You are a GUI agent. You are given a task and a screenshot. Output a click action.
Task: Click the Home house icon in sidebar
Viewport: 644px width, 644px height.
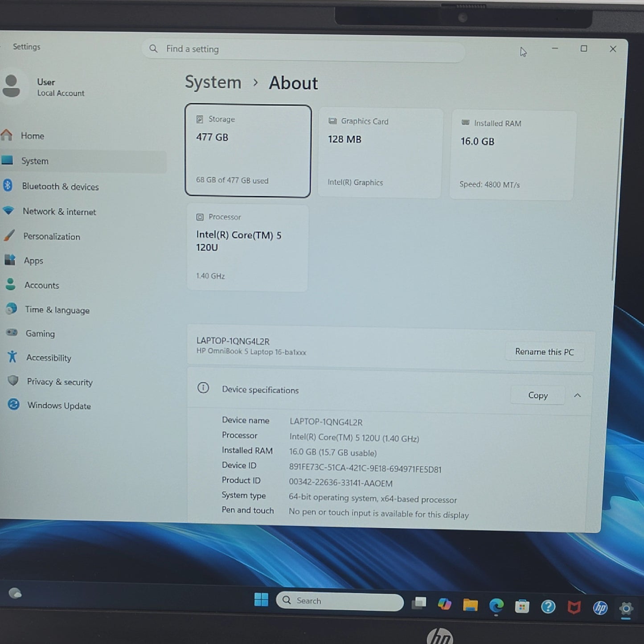pos(7,135)
